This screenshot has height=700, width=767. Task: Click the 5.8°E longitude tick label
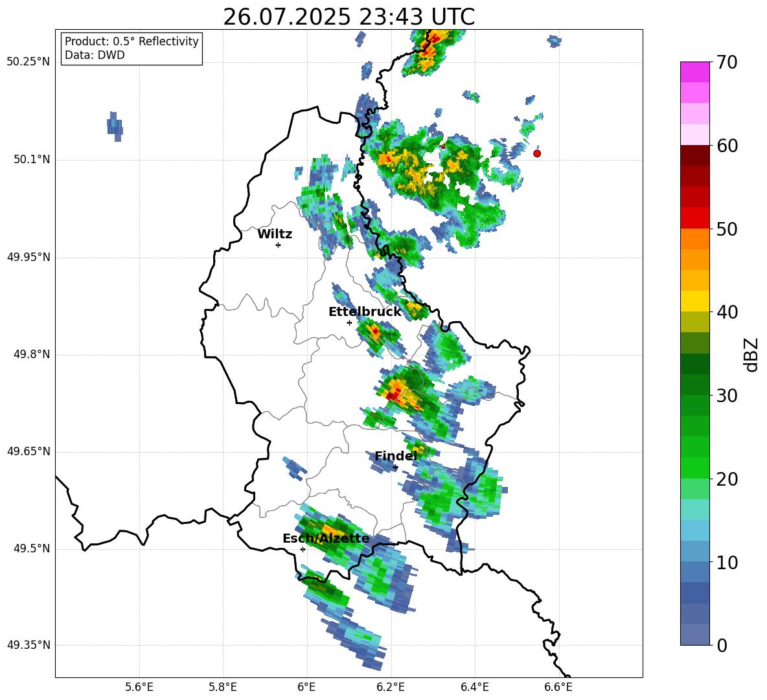pyautogui.click(x=223, y=688)
